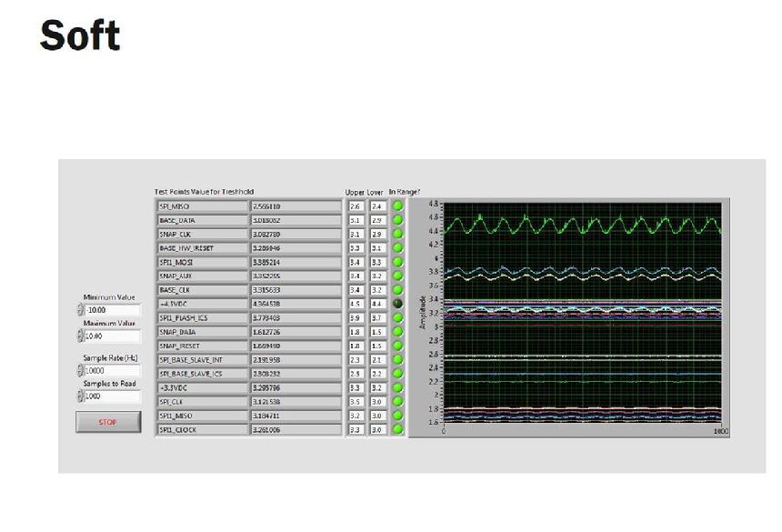Click the Upper limit field for +4.3VDC
The height and width of the screenshot is (532, 782).
coord(356,304)
